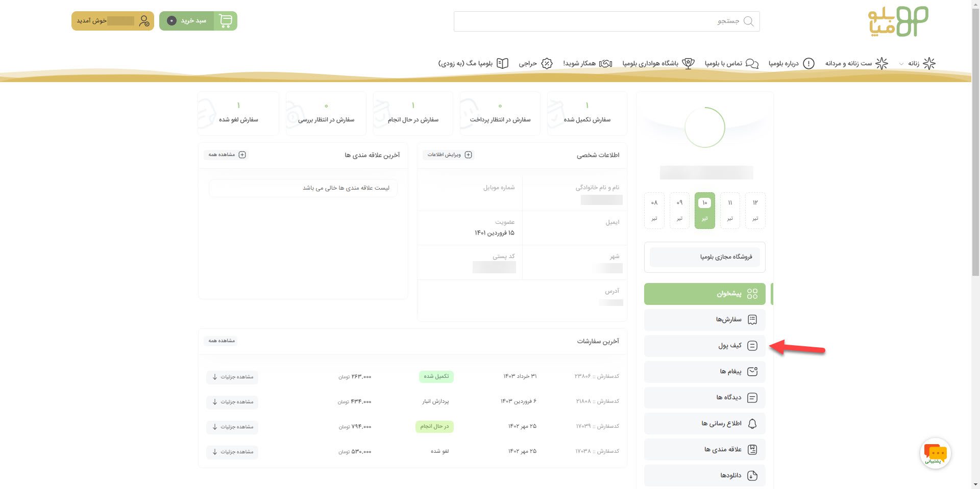Screen dimensions: 980x489
Task: Click the shopping cart icon
Action: 225,21
